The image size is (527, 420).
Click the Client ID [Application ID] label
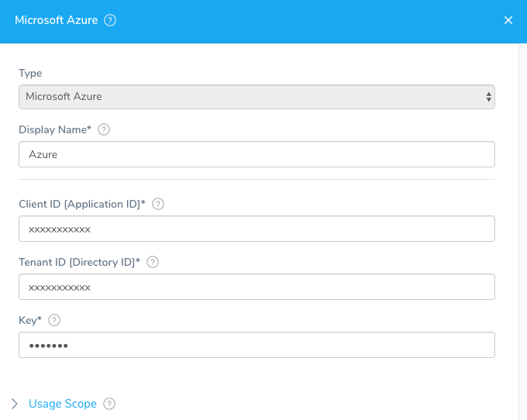pos(82,205)
